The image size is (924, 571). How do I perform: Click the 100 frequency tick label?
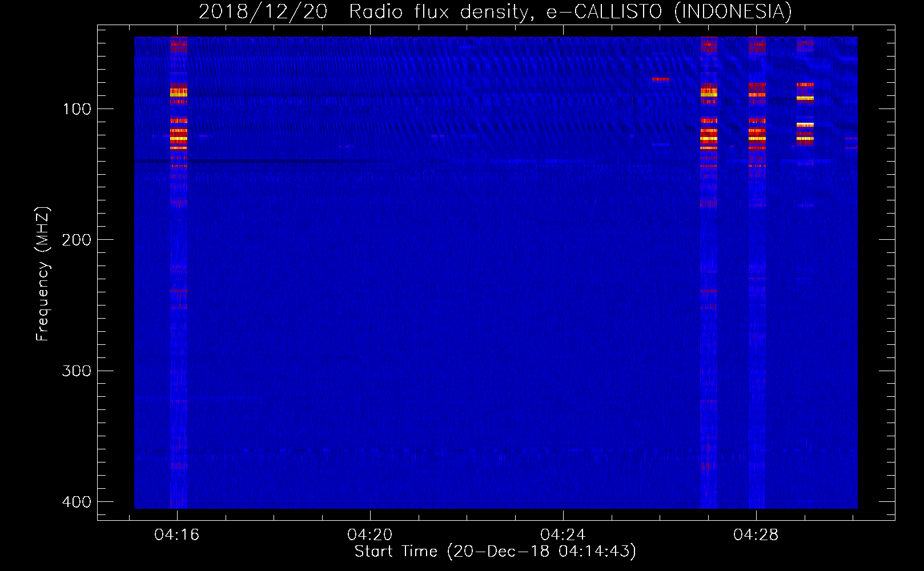coord(77,109)
